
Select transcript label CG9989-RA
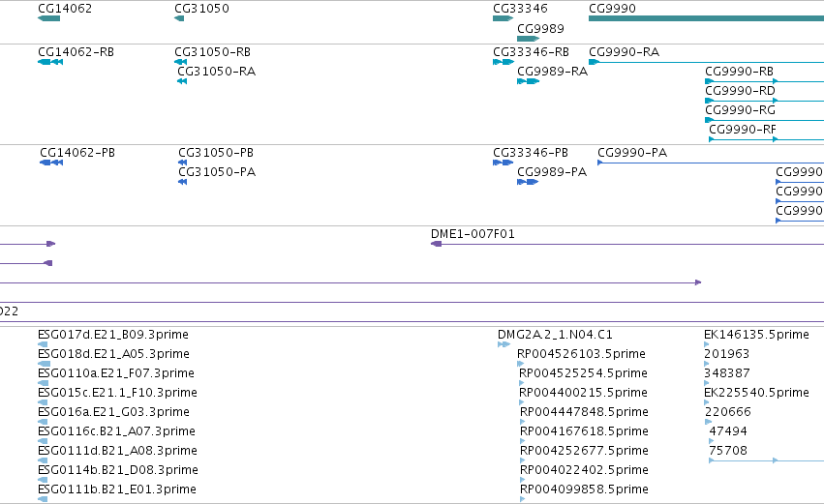552,72
